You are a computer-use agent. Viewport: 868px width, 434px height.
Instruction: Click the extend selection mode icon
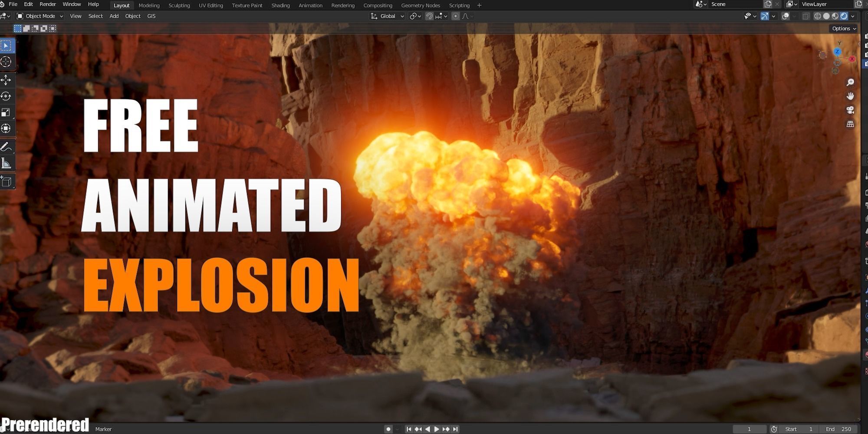click(26, 28)
